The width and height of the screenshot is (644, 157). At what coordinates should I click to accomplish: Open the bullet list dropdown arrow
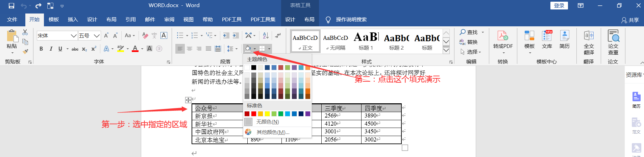tap(187, 35)
